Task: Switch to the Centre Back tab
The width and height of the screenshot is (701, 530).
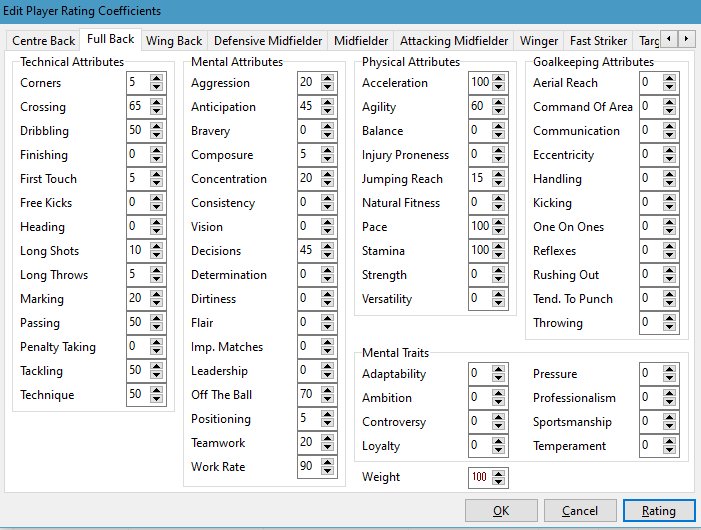Action: tap(43, 41)
